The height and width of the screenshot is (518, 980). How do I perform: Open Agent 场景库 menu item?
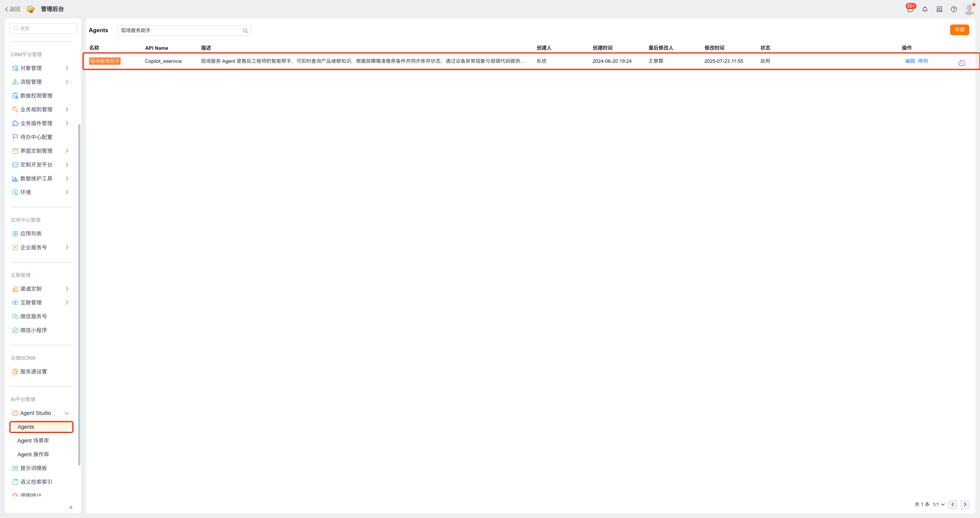tap(33, 441)
